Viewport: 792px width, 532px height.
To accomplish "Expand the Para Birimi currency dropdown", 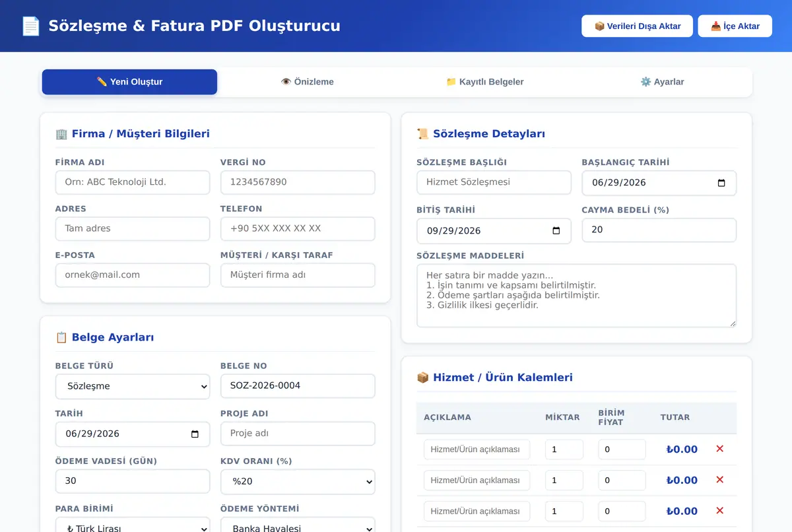I will pyautogui.click(x=133, y=525).
